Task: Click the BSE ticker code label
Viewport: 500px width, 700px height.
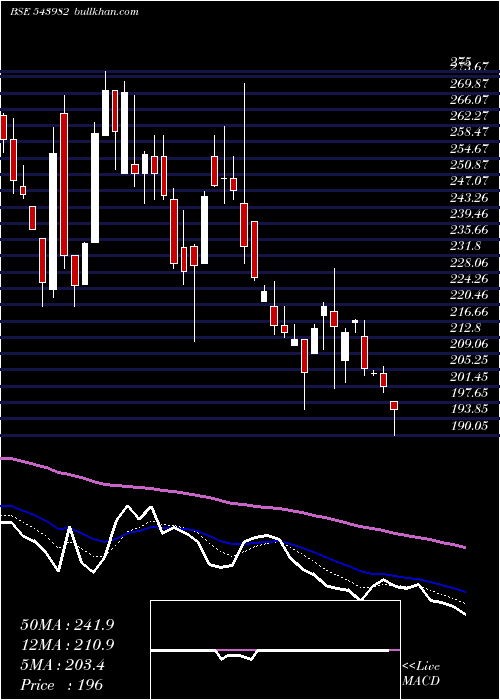Action: 39,12
